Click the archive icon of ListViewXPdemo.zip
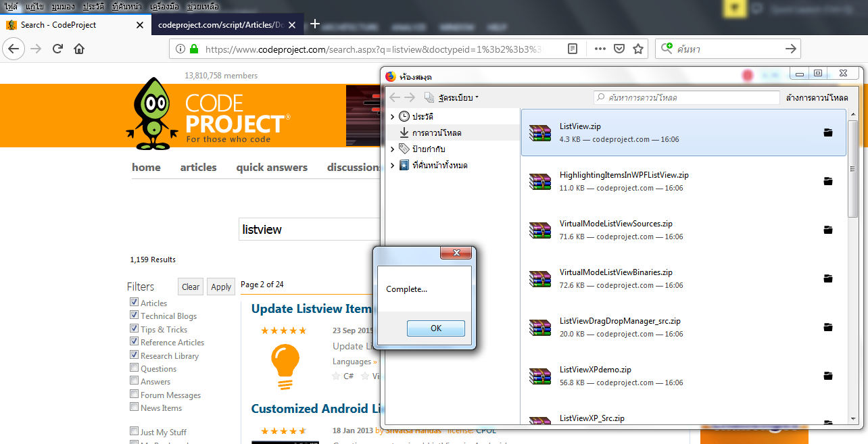 (540, 376)
